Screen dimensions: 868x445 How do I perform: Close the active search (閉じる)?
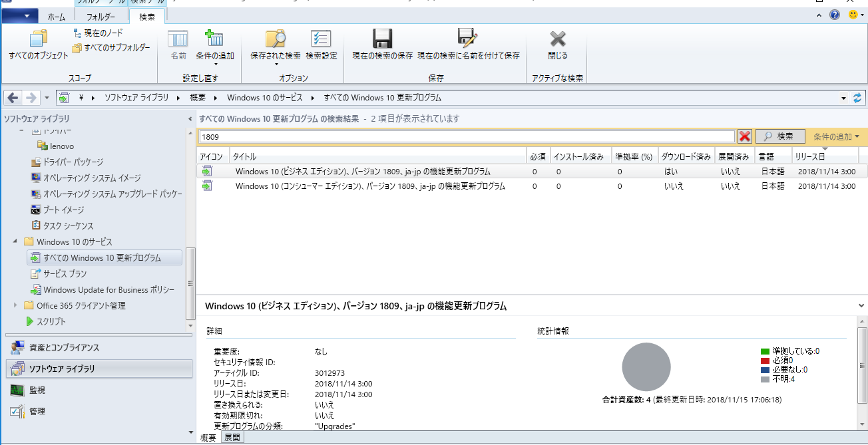point(557,46)
